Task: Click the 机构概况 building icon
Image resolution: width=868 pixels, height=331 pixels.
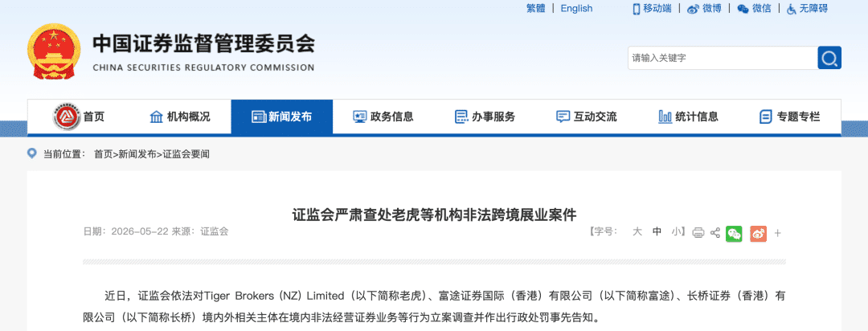Action: pos(157,116)
